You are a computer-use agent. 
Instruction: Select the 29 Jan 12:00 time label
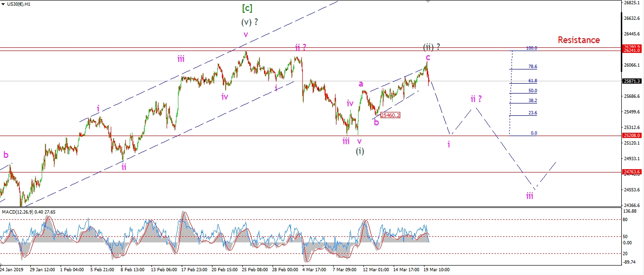tap(43, 270)
